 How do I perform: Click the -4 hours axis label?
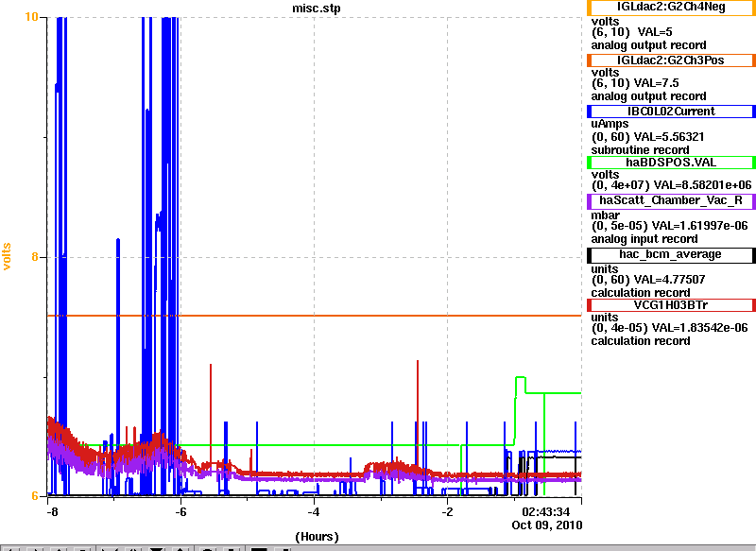click(x=314, y=512)
